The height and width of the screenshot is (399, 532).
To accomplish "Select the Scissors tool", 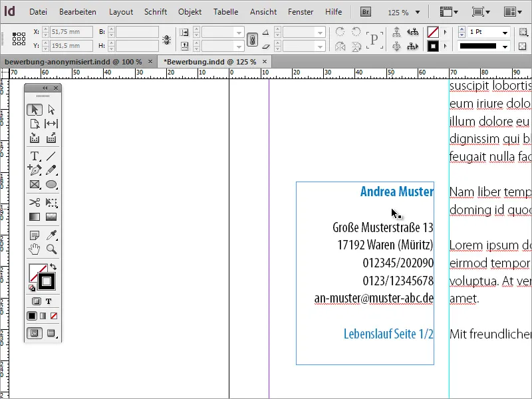I will pos(35,203).
